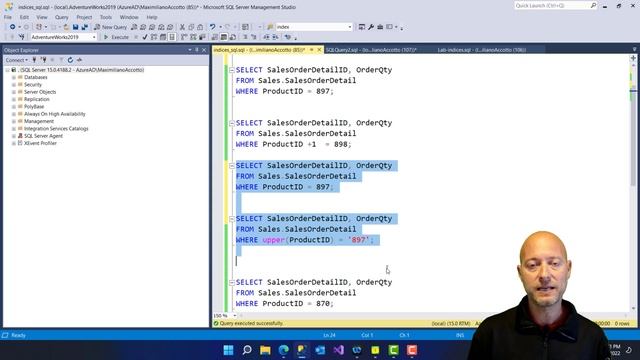Expand the PolyBase node
The height and width of the screenshot is (360, 640).
14,107
